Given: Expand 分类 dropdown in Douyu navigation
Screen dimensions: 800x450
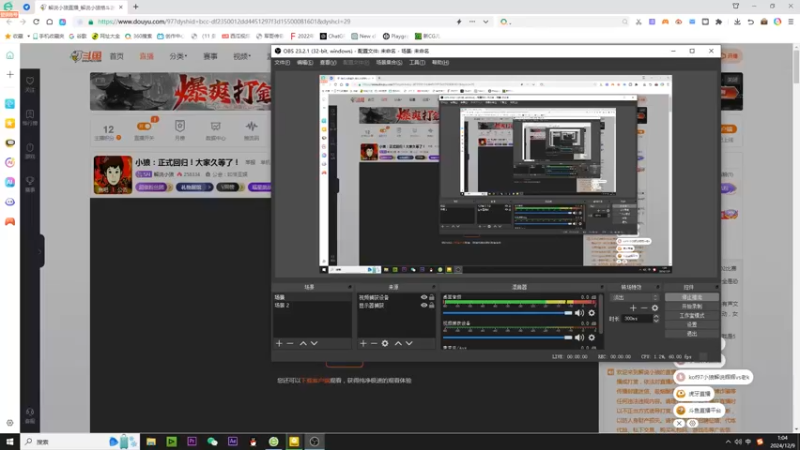Looking at the screenshot, I should click(x=178, y=56).
